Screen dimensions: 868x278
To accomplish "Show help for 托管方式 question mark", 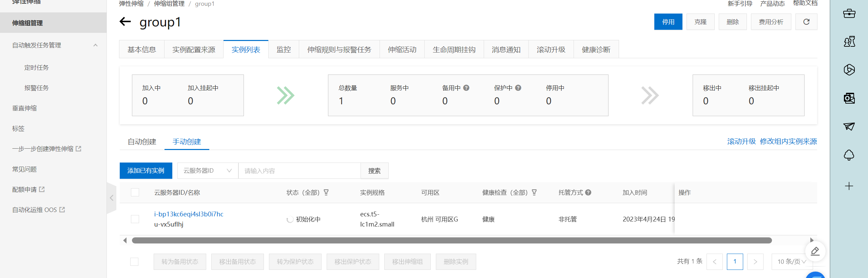I will click(x=589, y=192).
